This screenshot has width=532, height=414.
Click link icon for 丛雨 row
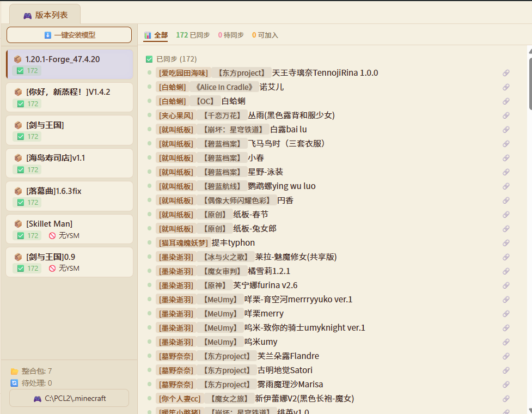506,115
